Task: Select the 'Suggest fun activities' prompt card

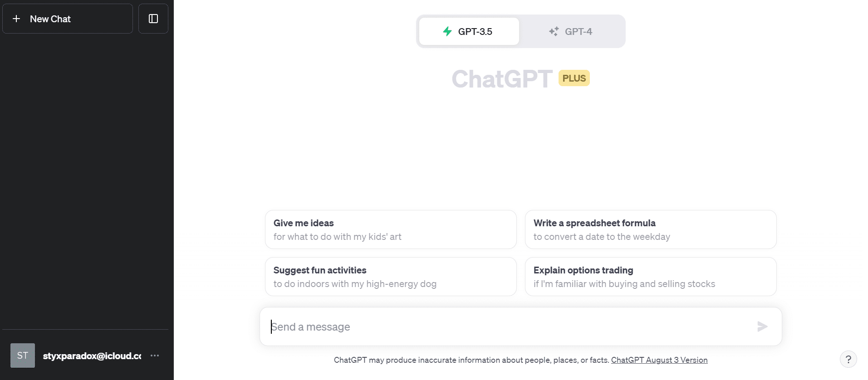Action: pos(391,277)
